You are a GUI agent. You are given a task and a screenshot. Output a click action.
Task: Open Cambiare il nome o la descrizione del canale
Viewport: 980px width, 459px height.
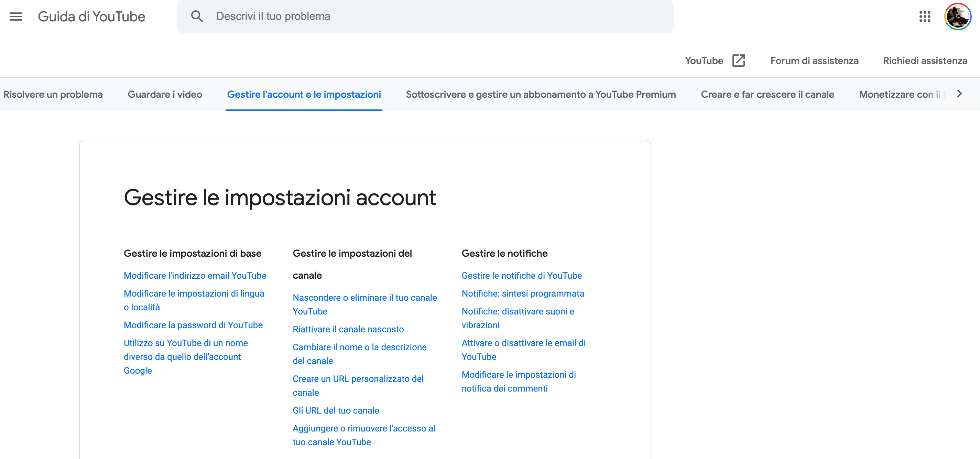pos(360,354)
